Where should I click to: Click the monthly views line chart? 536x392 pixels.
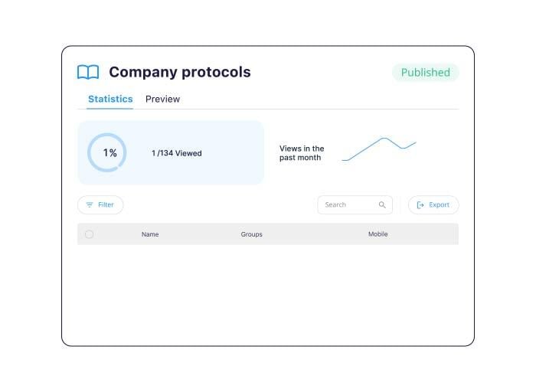click(379, 148)
